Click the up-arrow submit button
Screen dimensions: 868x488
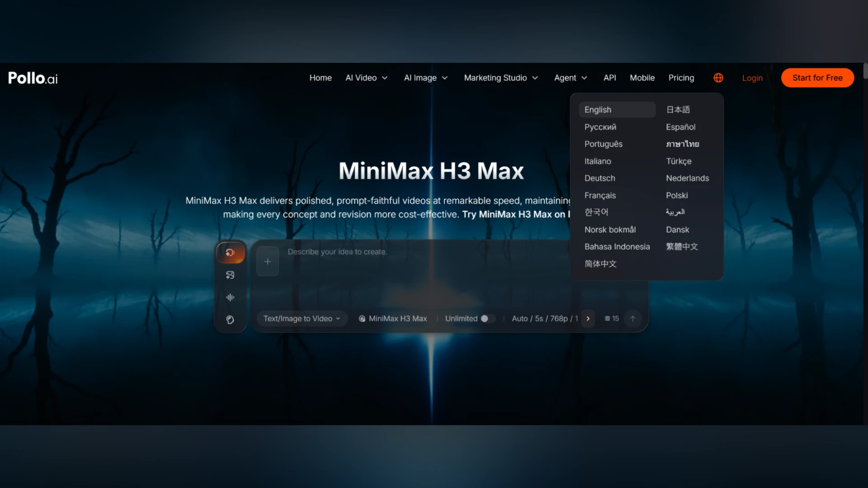coord(632,319)
